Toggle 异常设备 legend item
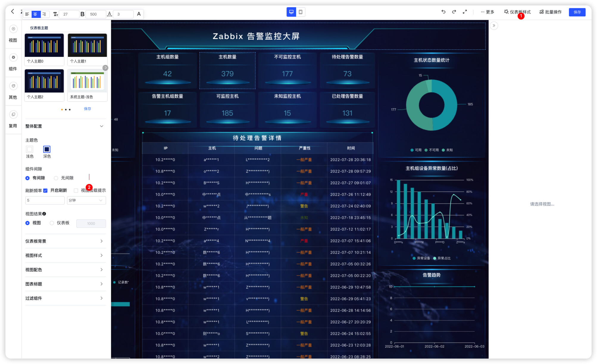The width and height of the screenshot is (597, 364). (421, 258)
